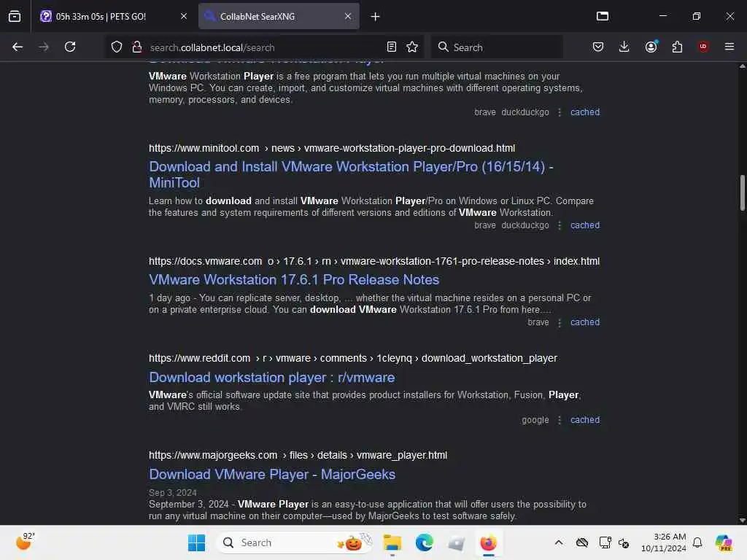Click the majorgeeks.com result URL

[298, 455]
